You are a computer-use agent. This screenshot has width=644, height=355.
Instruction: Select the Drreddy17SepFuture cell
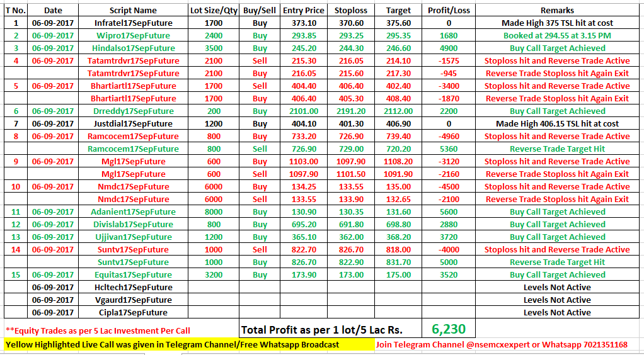[133, 111]
